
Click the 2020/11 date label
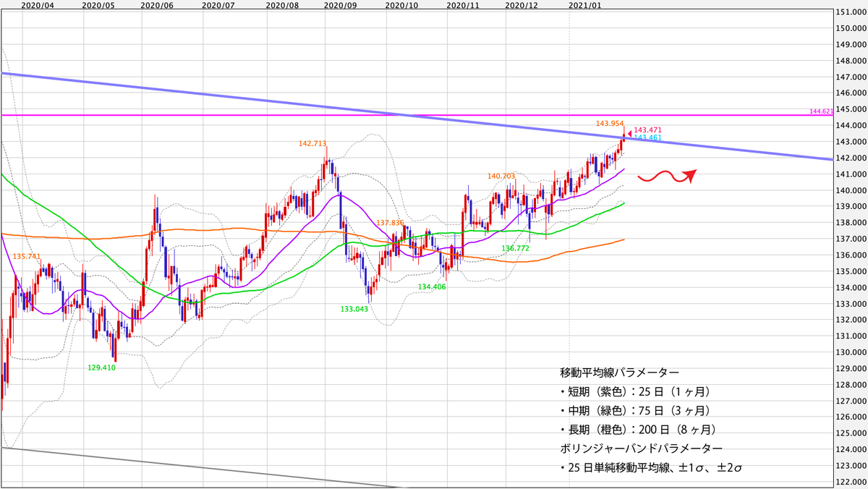click(464, 5)
